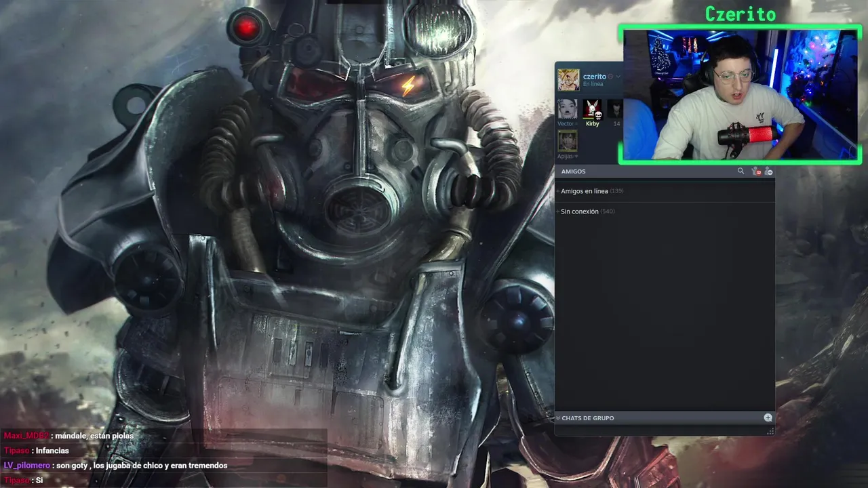Open Vector's favorite friend avatar
Image resolution: width=868 pixels, height=488 pixels.
click(x=567, y=109)
